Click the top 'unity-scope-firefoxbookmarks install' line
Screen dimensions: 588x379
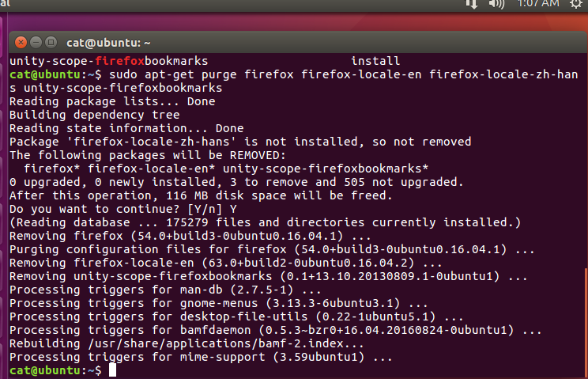tap(205, 61)
